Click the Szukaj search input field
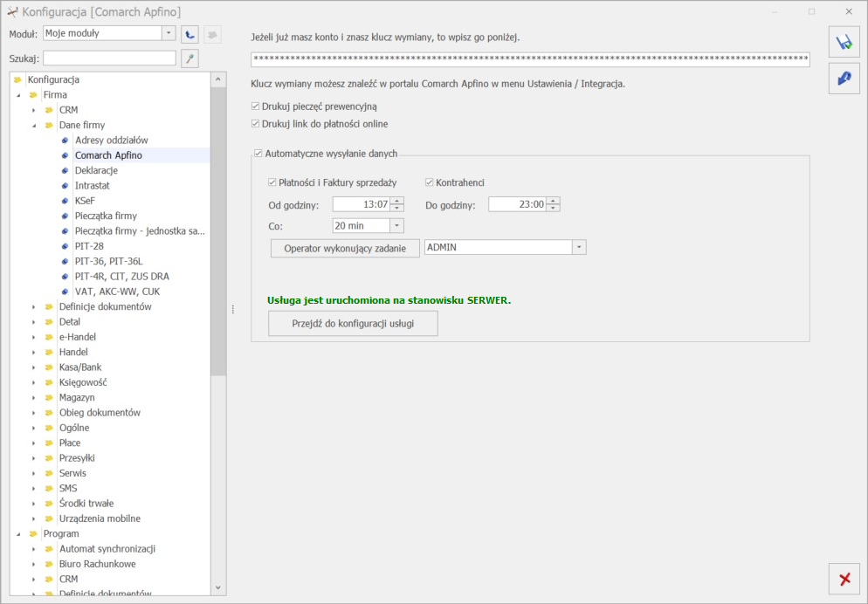This screenshot has height=604, width=868. [110, 58]
